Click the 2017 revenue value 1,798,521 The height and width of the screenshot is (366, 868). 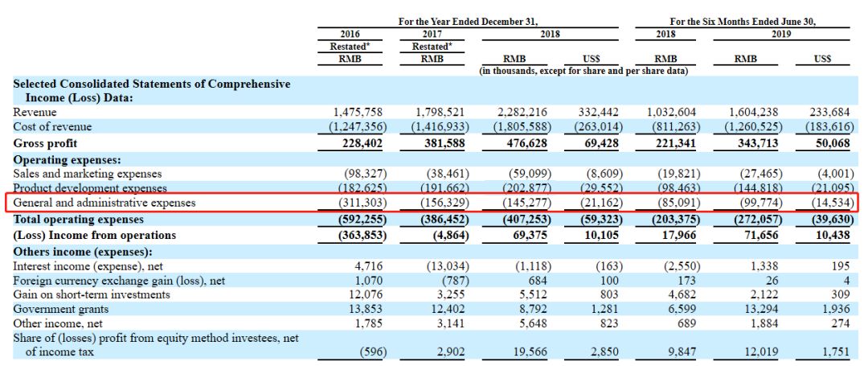point(442,113)
